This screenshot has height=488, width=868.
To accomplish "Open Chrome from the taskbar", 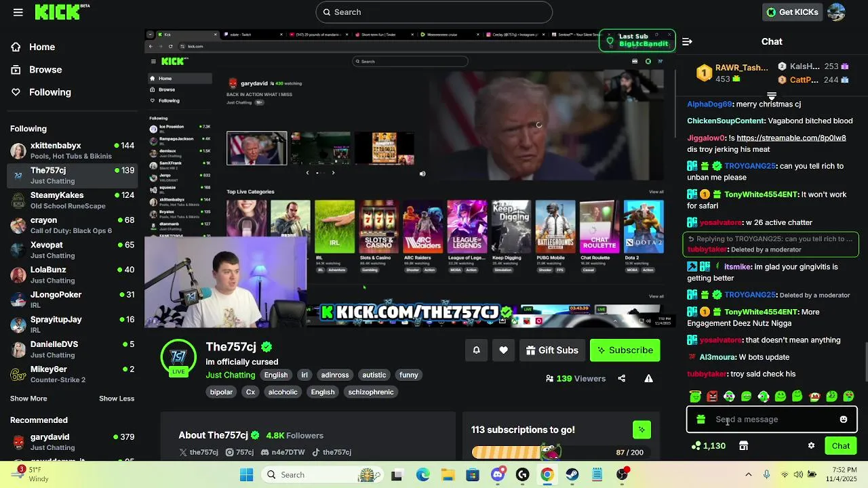I will [547, 474].
